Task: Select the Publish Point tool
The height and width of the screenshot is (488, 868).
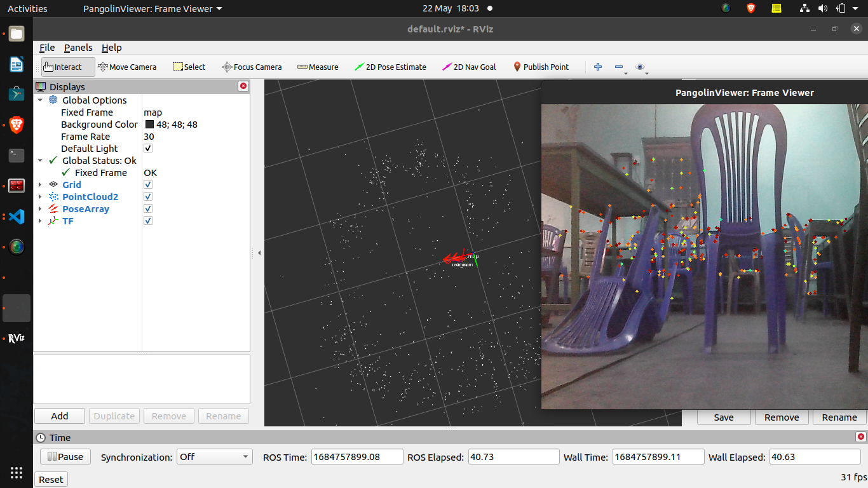Action: click(541, 67)
